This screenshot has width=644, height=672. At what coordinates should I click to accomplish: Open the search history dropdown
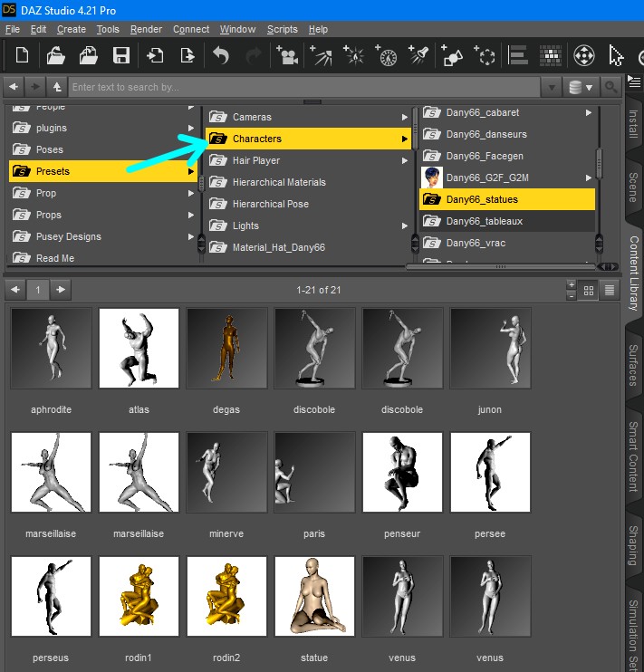pyautogui.click(x=552, y=88)
